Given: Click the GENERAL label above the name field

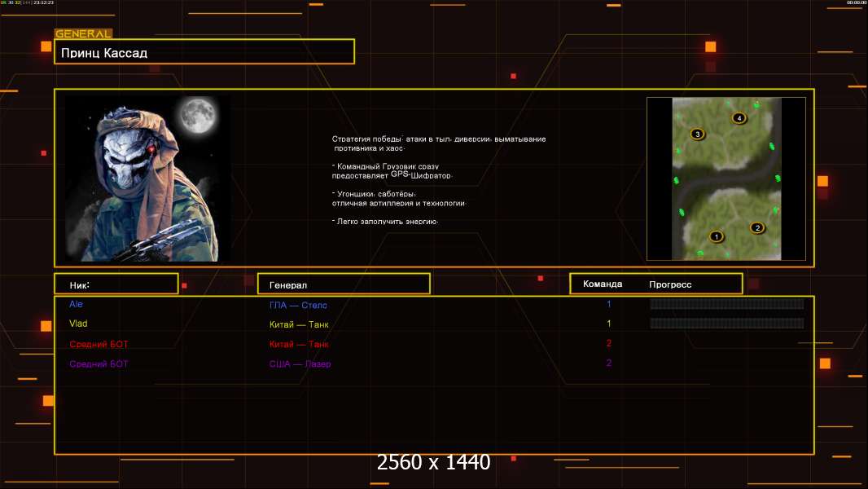Looking at the screenshot, I should click(x=82, y=33).
